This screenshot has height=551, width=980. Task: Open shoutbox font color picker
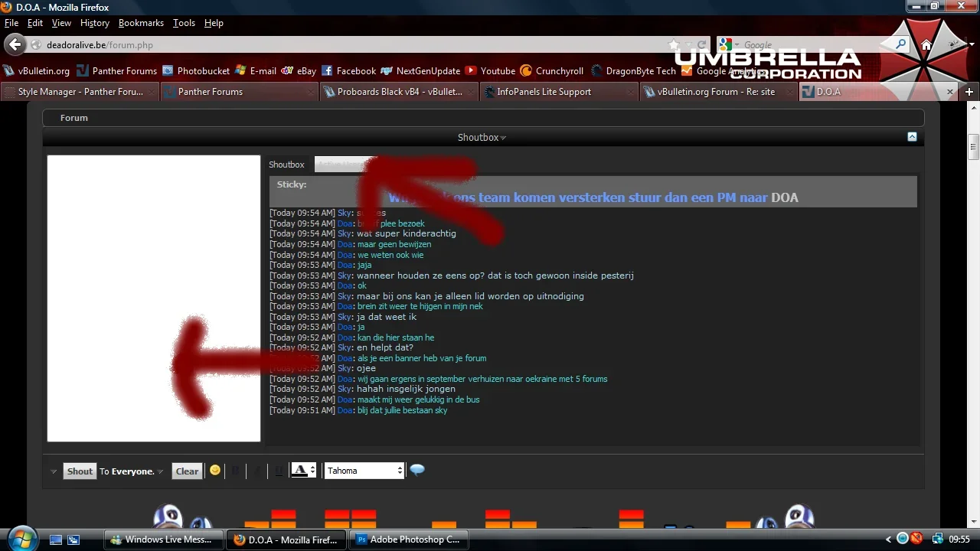tap(303, 470)
